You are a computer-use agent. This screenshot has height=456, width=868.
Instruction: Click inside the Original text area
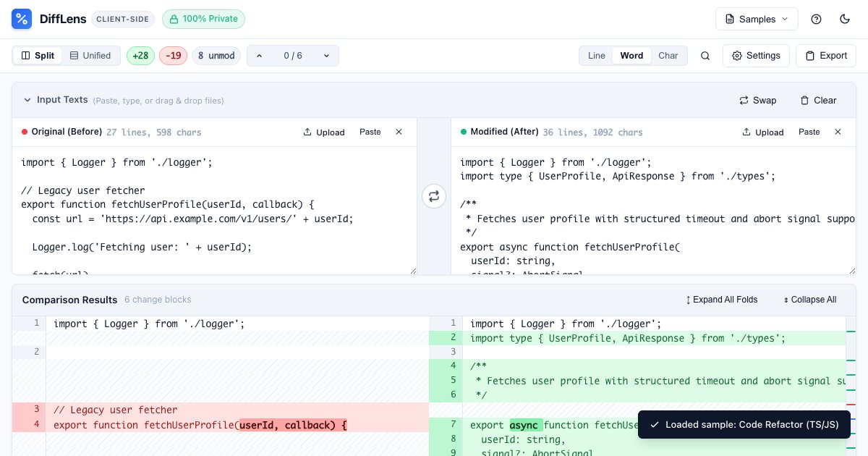click(214, 211)
